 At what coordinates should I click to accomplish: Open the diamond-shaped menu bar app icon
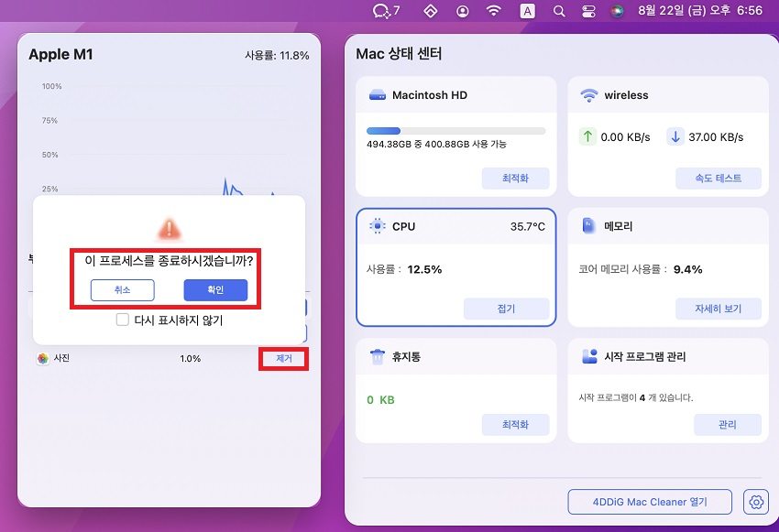430,11
